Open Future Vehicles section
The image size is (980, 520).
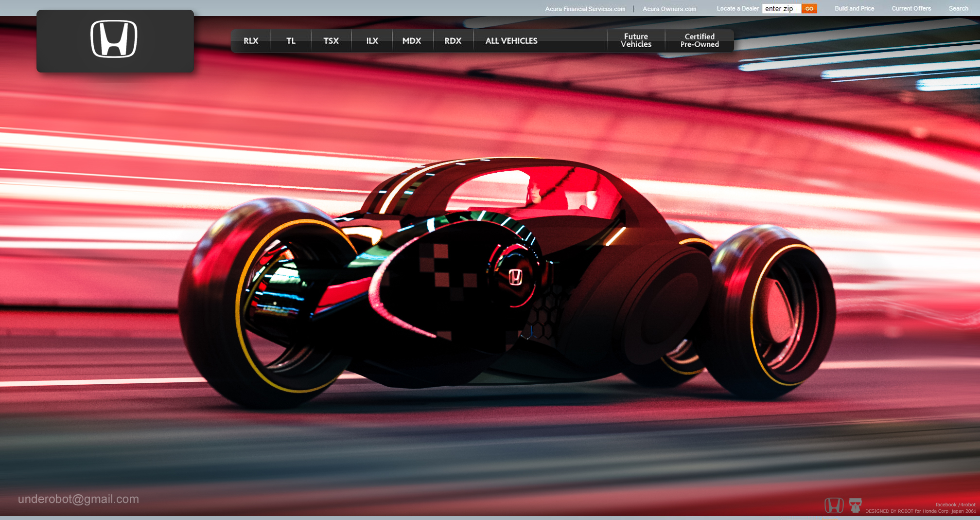point(636,40)
